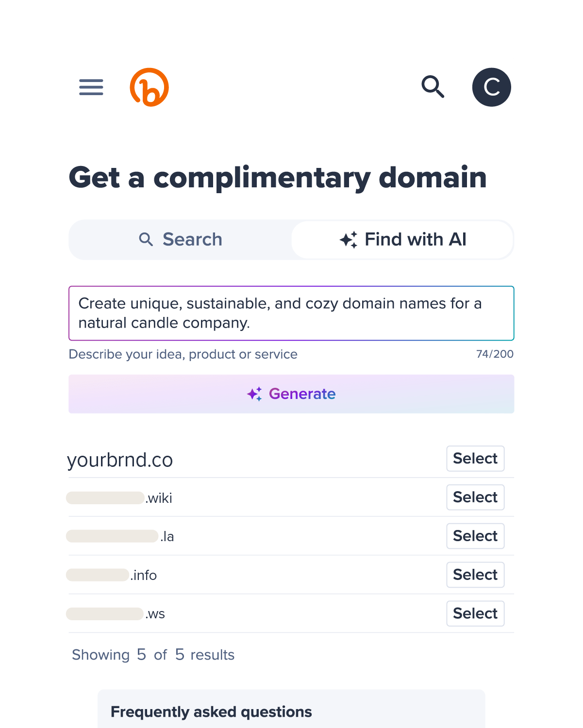
Task: Switch to the Find with AI tab
Action: (402, 239)
